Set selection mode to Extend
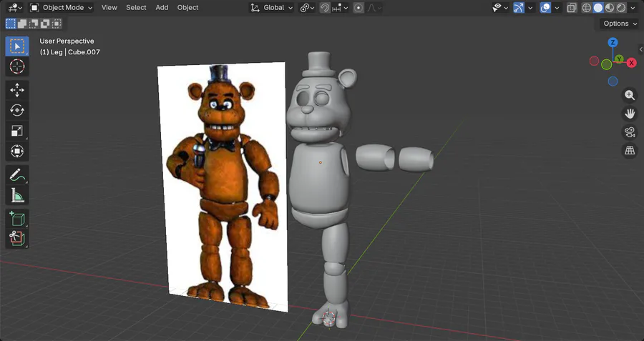644x341 pixels. pos(22,24)
